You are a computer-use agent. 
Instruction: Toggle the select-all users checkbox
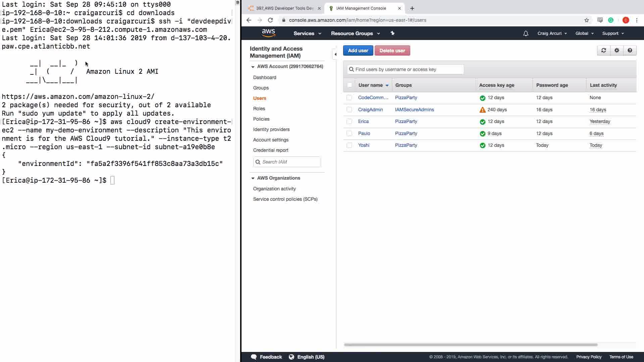pos(350,85)
